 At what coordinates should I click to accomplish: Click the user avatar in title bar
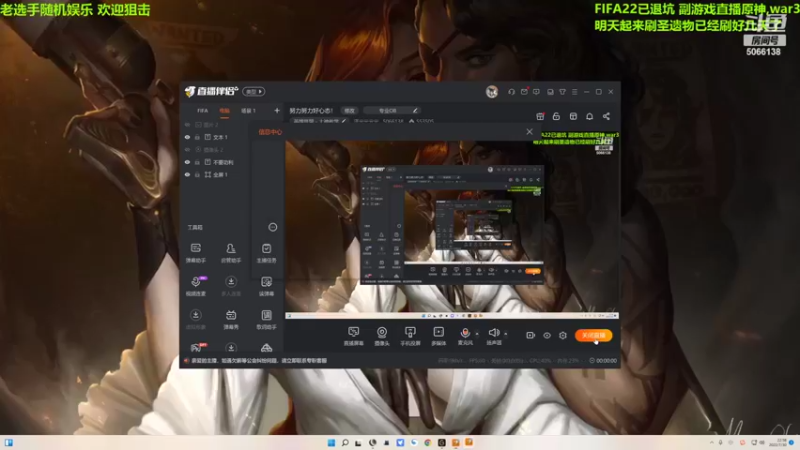[x=492, y=92]
